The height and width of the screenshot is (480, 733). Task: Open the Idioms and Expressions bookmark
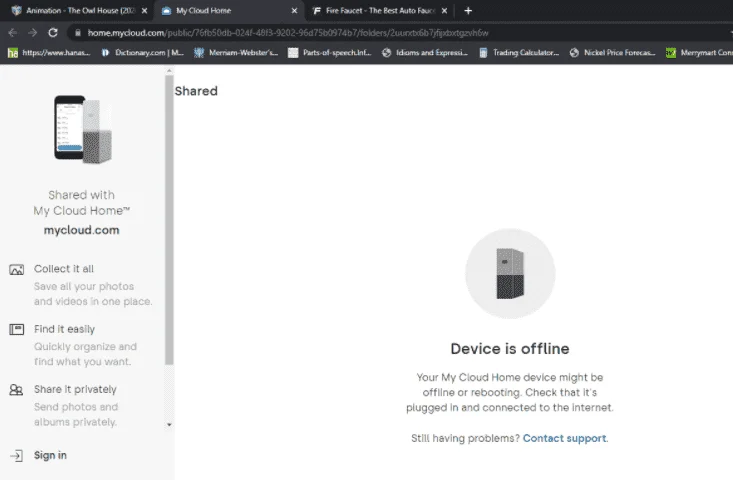pyautogui.click(x=424, y=53)
